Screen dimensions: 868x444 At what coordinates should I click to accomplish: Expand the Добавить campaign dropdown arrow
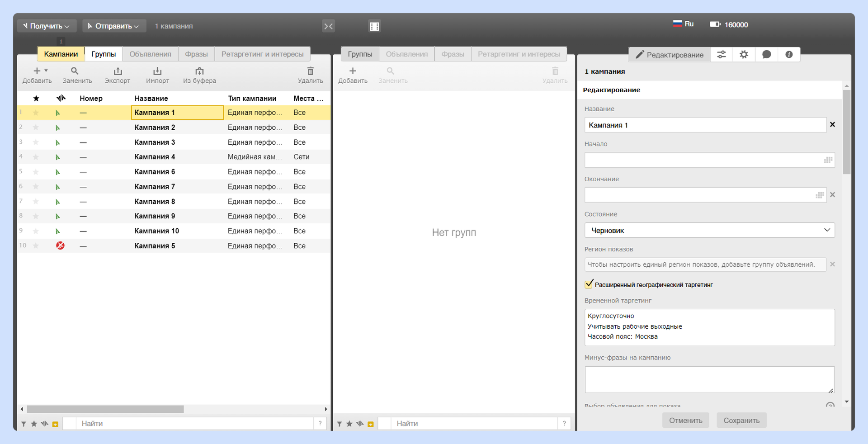pos(46,71)
